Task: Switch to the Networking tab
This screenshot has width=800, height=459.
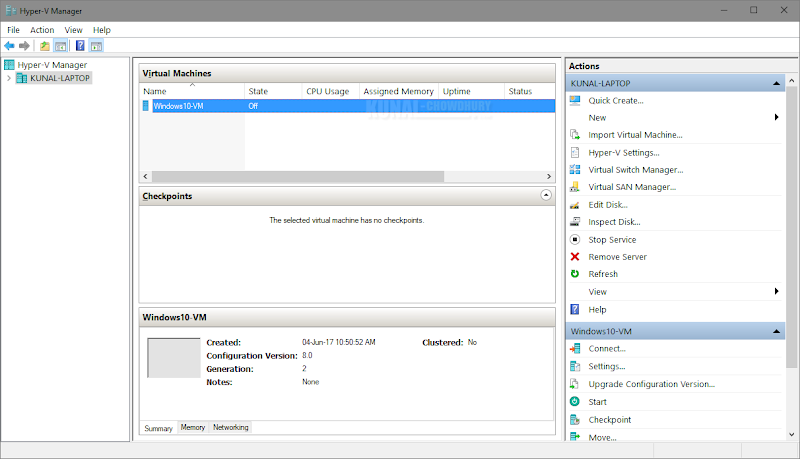Action: click(231, 427)
